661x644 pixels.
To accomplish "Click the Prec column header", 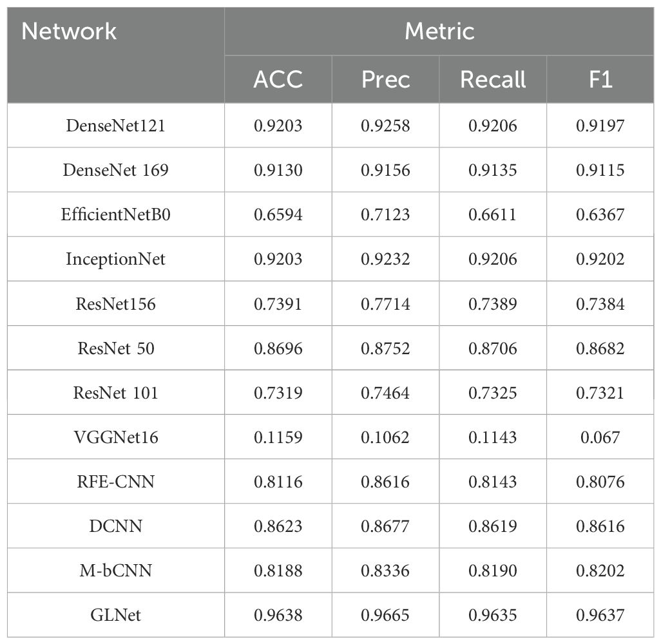I will tap(385, 79).
